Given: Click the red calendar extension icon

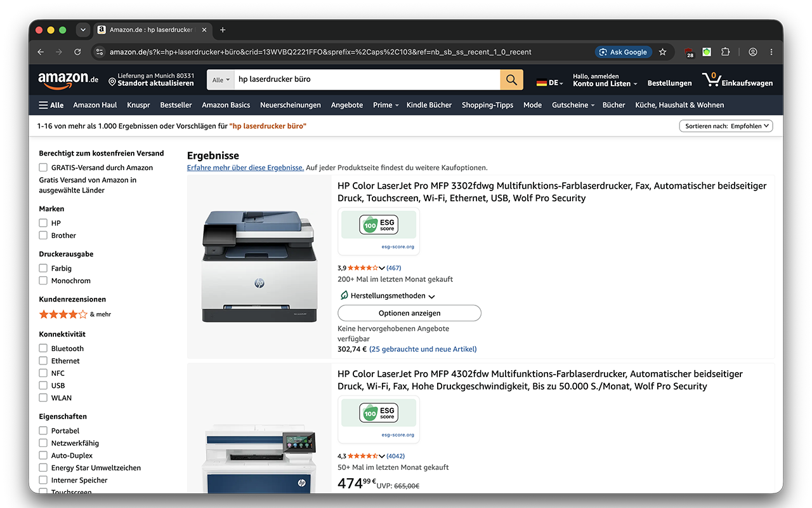Looking at the screenshot, I should click(690, 53).
